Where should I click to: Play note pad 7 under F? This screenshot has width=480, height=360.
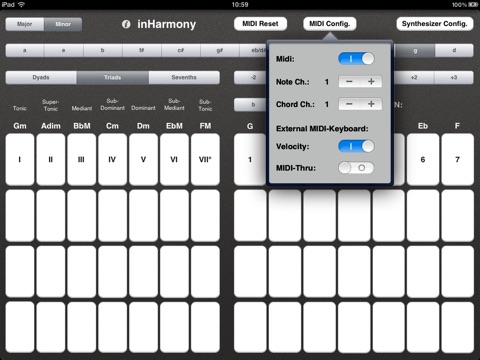pyautogui.click(x=457, y=159)
